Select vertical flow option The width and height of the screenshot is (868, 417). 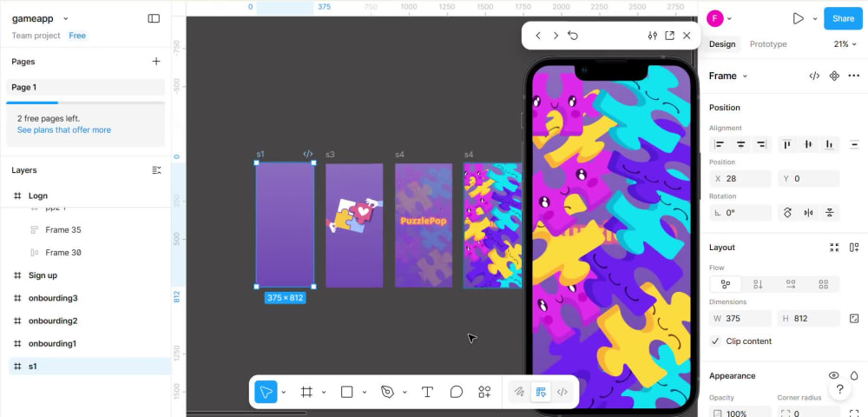758,284
